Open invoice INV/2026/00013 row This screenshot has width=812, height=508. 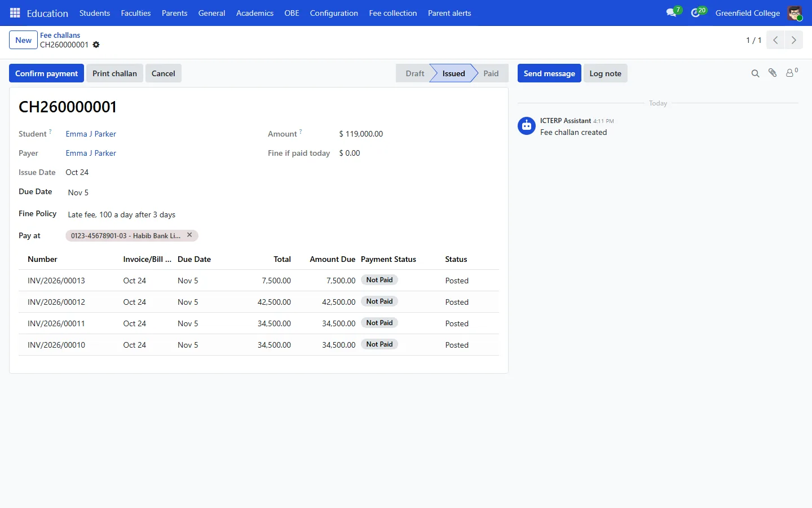click(x=259, y=281)
